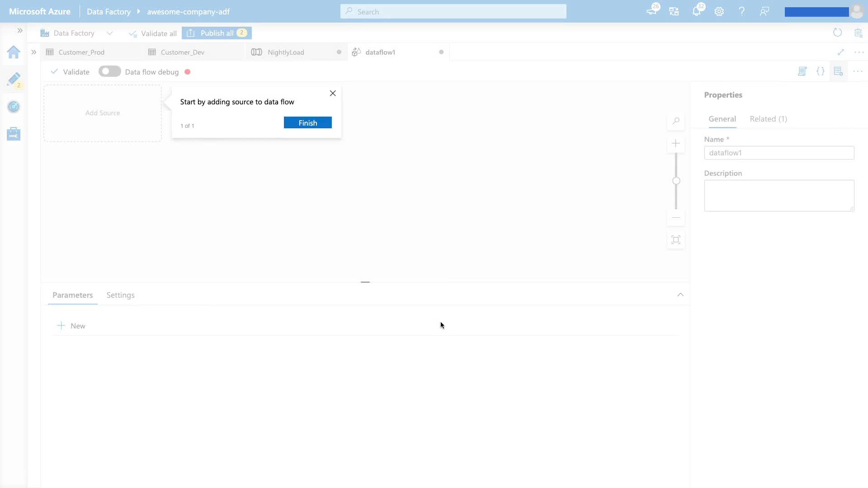Open the code braces JSON view icon
The height and width of the screenshot is (488, 868).
click(820, 71)
